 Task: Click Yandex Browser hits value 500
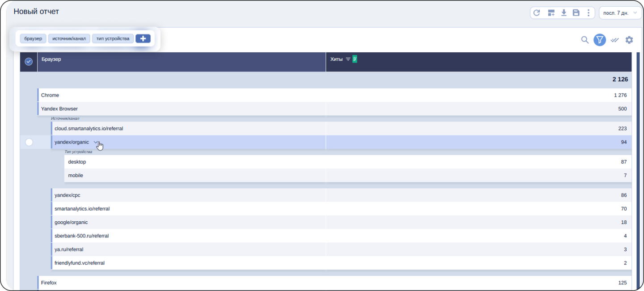coord(623,109)
